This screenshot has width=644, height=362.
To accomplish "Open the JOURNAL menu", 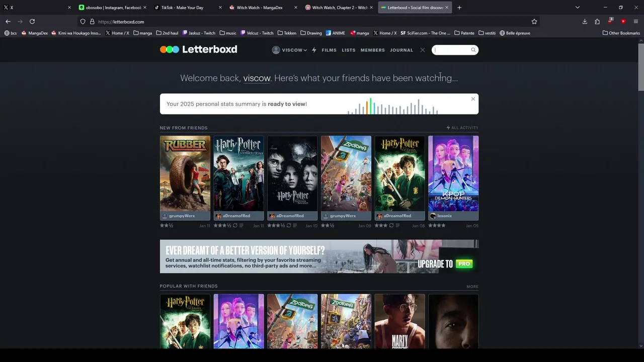I will 401,50.
